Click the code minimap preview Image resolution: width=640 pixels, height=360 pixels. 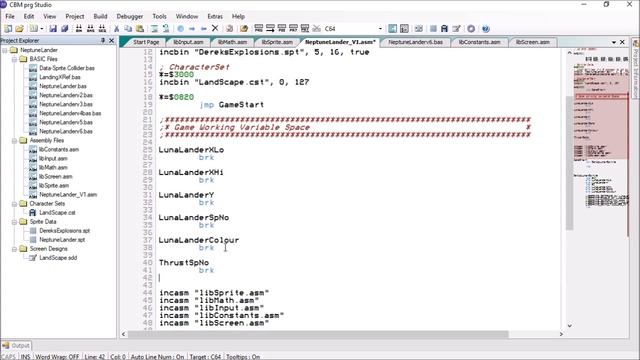pos(600,129)
